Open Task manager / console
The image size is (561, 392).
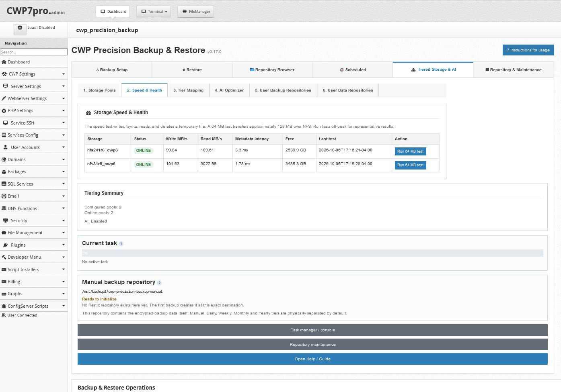tap(312, 330)
